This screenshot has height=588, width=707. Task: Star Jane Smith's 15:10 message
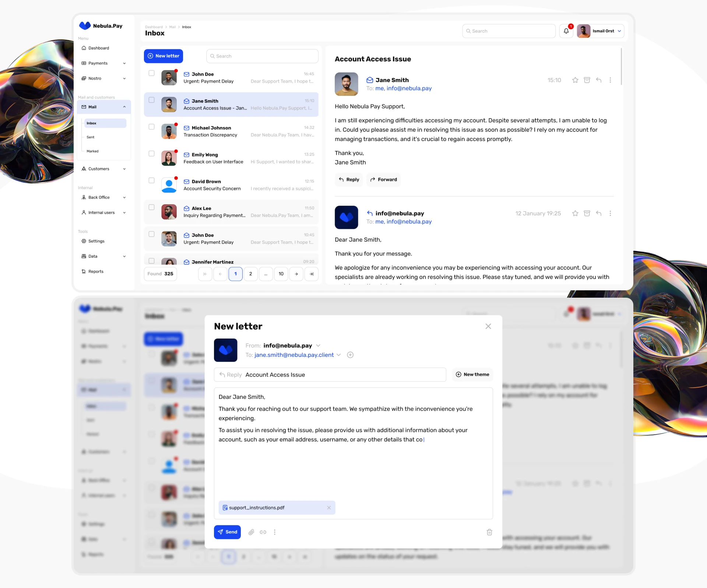click(x=575, y=80)
